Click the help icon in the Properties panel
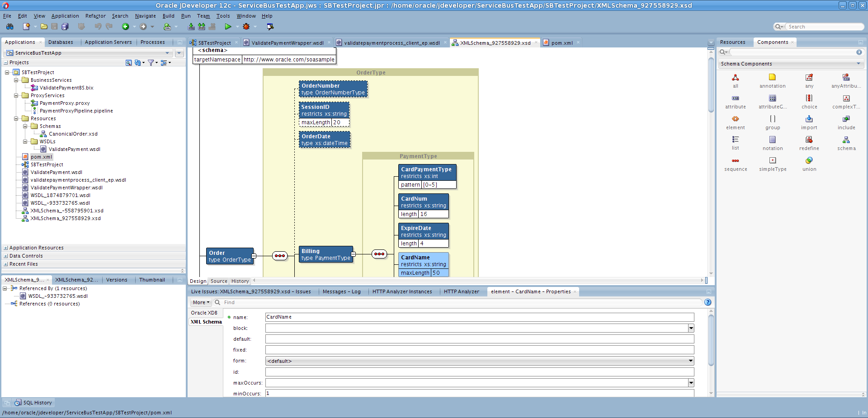The height and width of the screenshot is (418, 868). (708, 302)
